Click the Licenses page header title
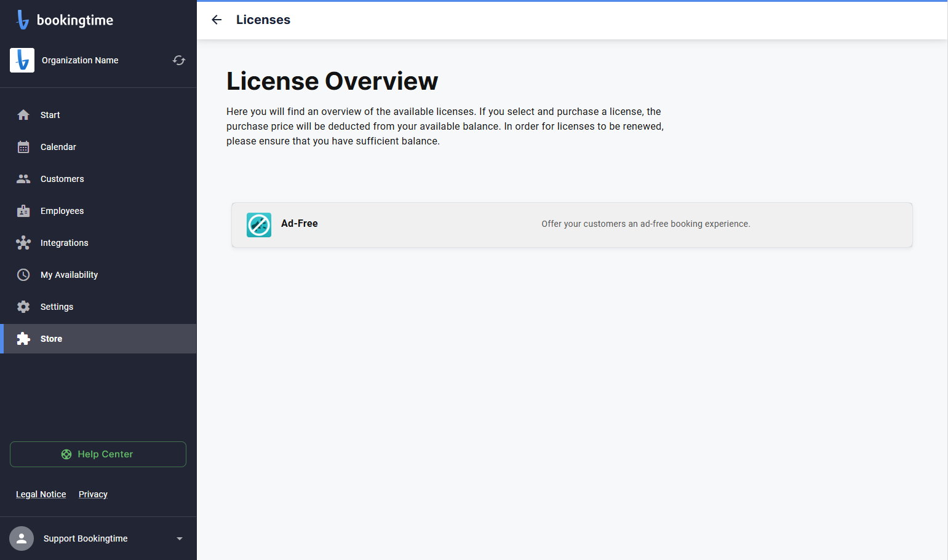This screenshot has height=560, width=948. pyautogui.click(x=263, y=20)
